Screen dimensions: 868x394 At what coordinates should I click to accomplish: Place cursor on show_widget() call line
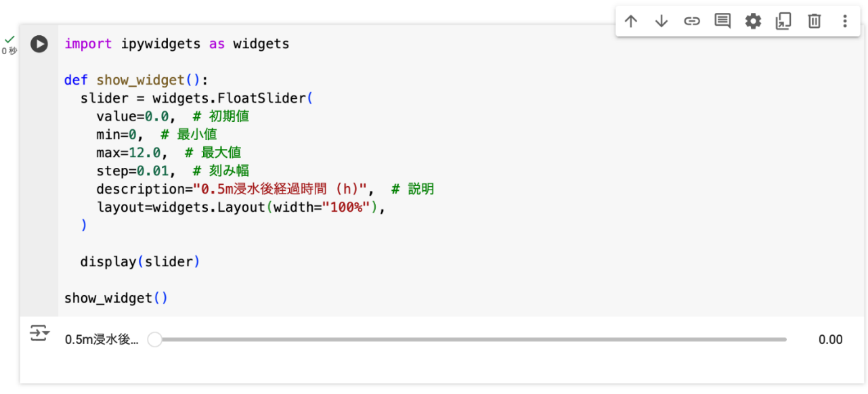coord(116,299)
